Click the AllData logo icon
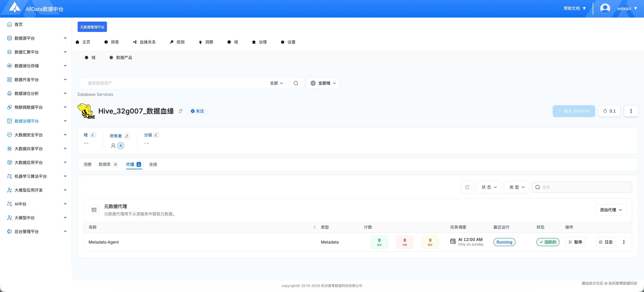 [15, 7]
